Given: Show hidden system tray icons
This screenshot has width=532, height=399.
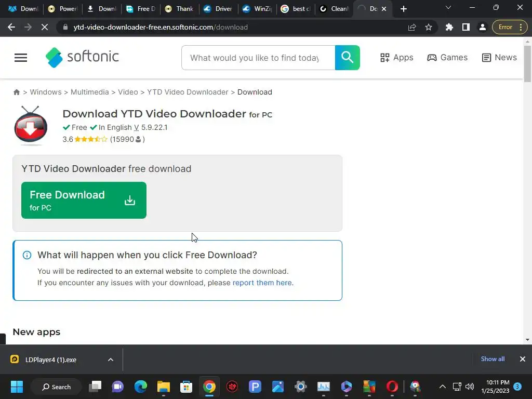Looking at the screenshot, I should click(443, 387).
